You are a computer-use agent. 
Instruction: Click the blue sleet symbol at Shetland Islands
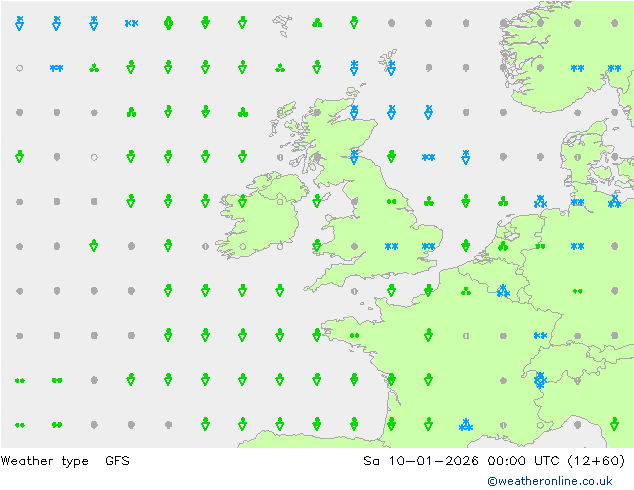click(391, 68)
